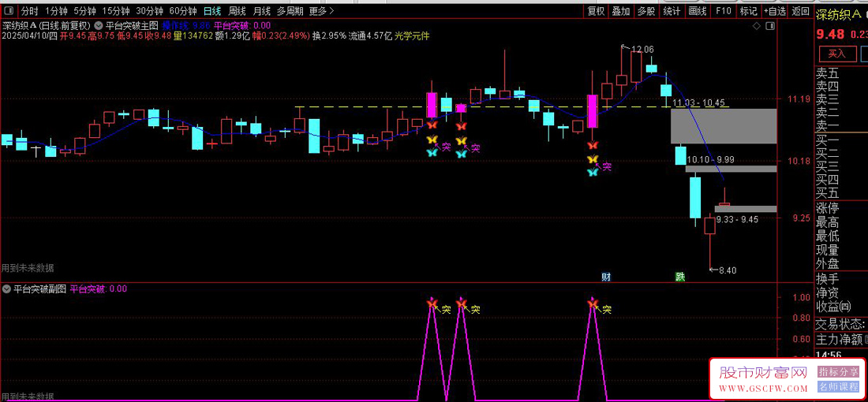Click the 跌 marker at chart bottom
The image size is (868, 402).
(x=680, y=277)
